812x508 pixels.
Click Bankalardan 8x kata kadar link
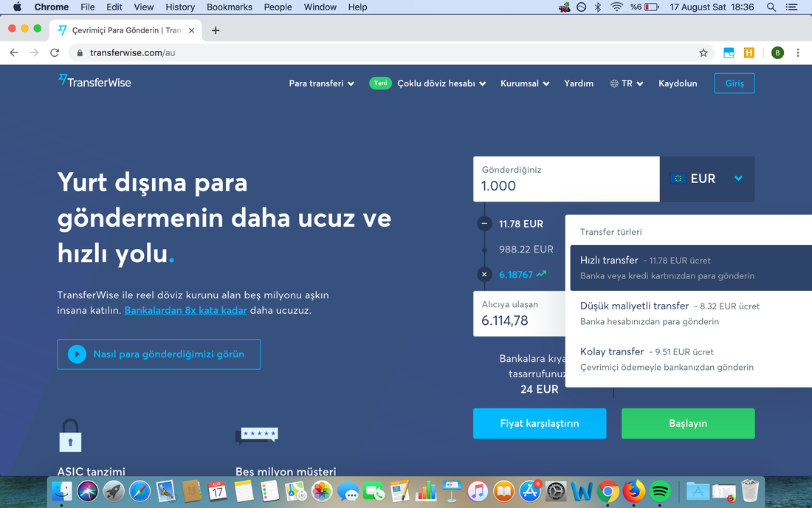pyautogui.click(x=185, y=310)
